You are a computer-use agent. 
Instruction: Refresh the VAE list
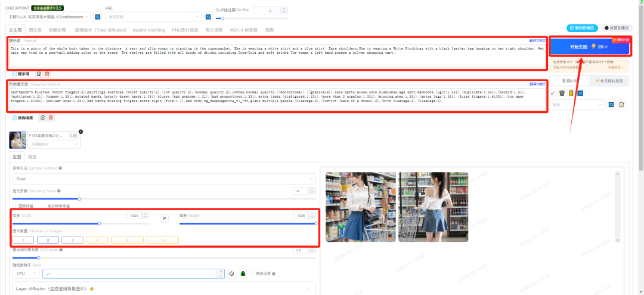(208, 17)
